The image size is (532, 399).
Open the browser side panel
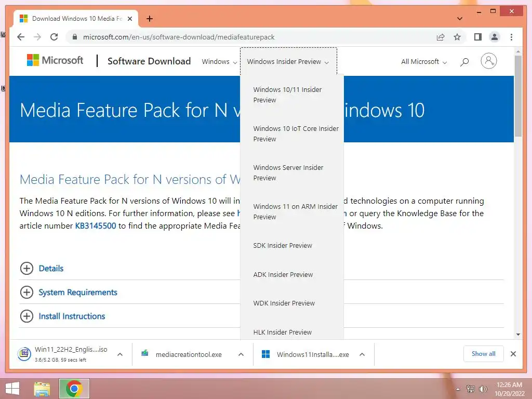pos(478,37)
